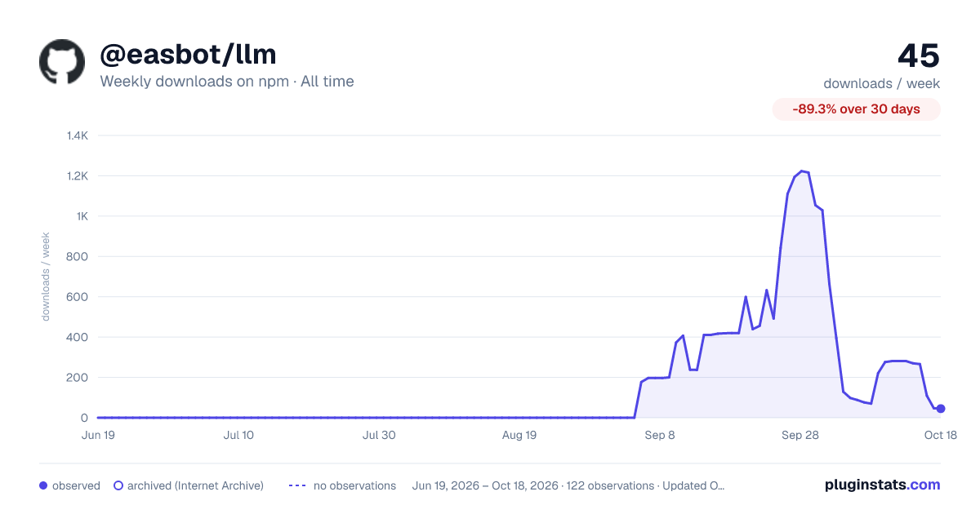This screenshot has height=514, width=980.
Task: Click the observed legend dot
Action: (43, 485)
